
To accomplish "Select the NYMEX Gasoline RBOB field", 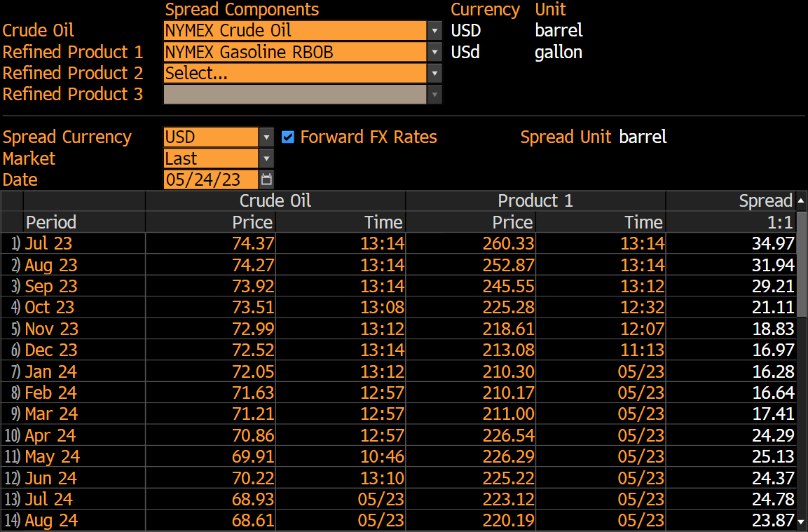I will 295,52.
